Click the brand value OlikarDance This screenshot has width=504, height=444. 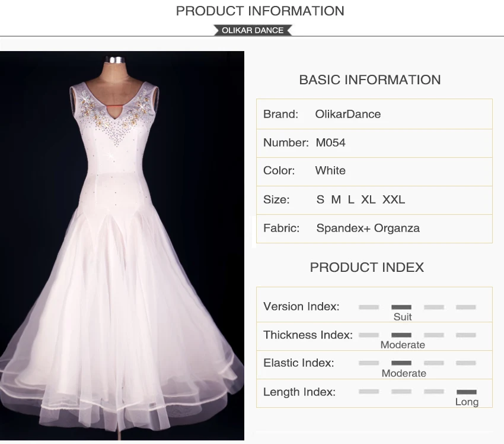(348, 114)
